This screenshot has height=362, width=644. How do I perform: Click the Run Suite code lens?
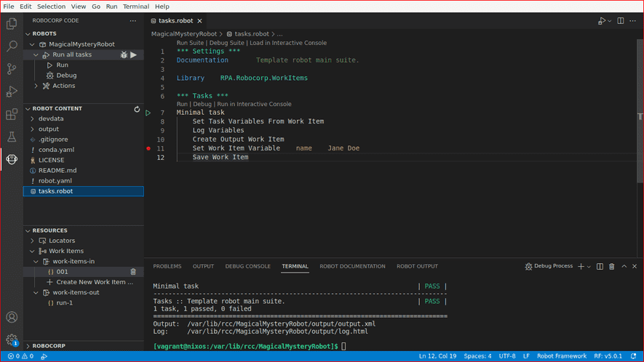(x=190, y=43)
